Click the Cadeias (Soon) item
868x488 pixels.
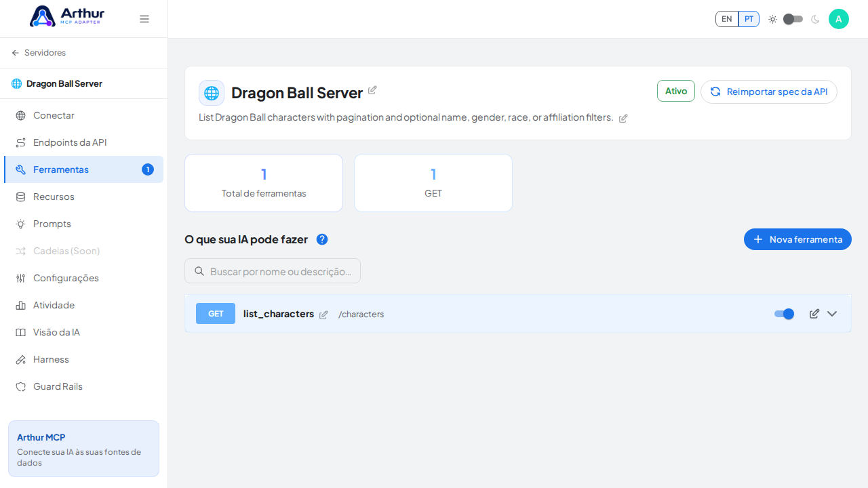coord(83,251)
